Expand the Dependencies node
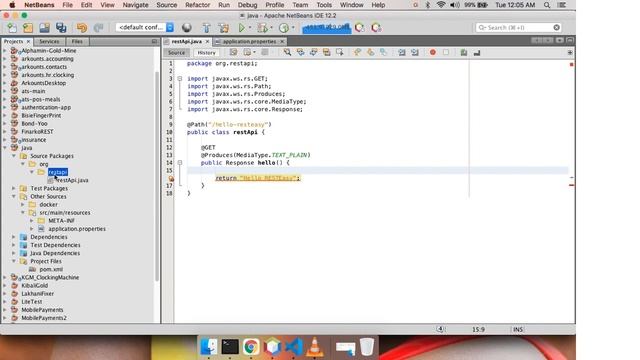This screenshot has width=640, height=360. (x=14, y=237)
